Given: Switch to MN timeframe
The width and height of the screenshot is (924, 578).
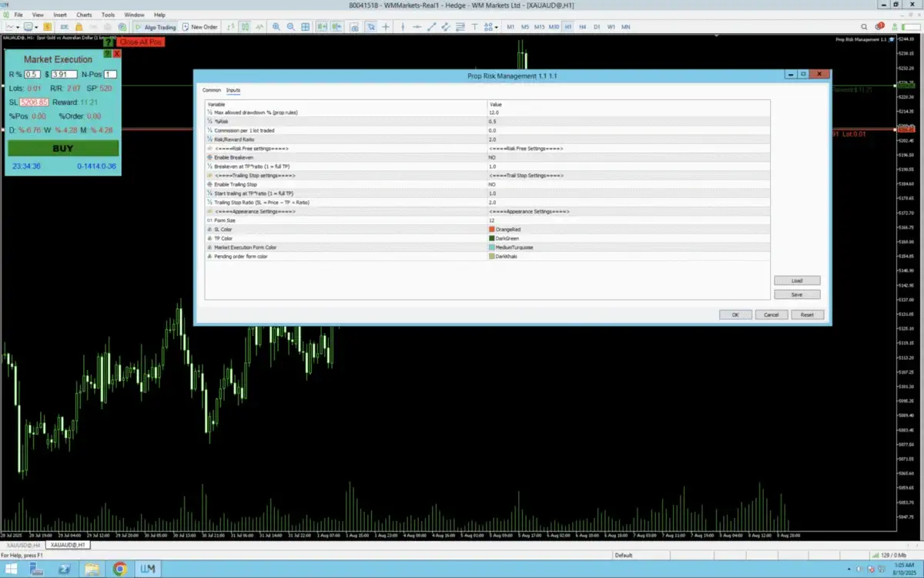Looking at the screenshot, I should point(626,27).
